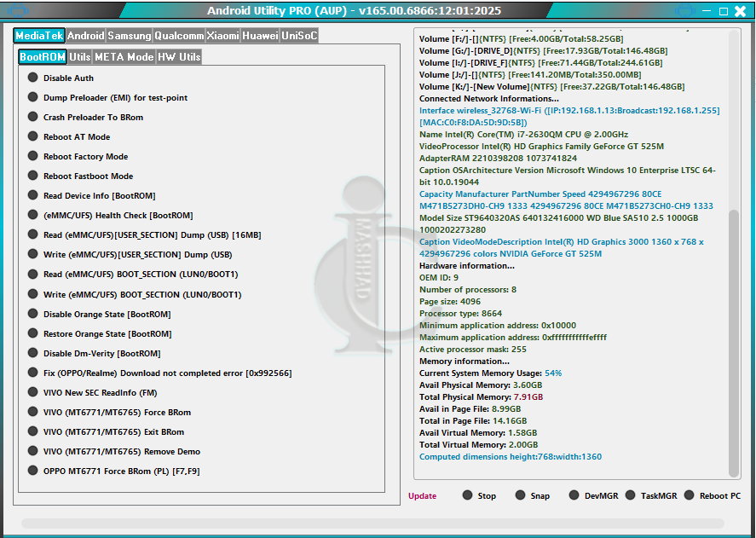Screen dimensions: 756x538
Task: Open the META Mode sub-tab
Action: point(124,57)
